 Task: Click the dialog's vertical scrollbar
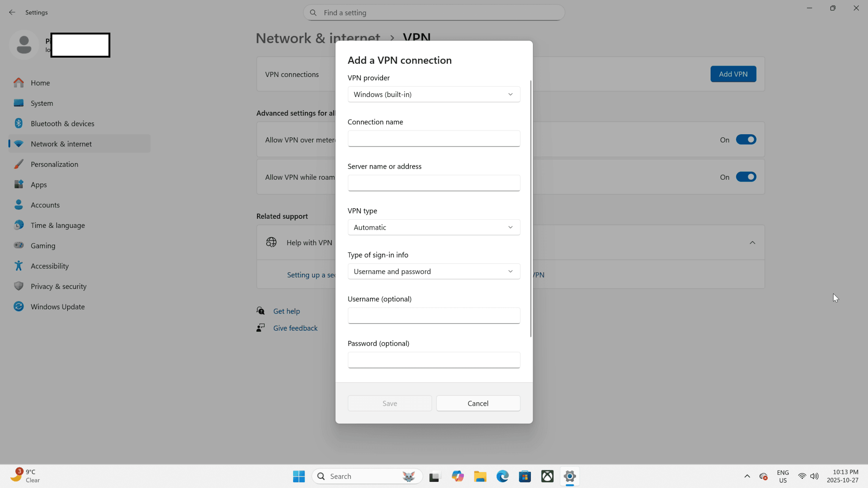(531, 209)
